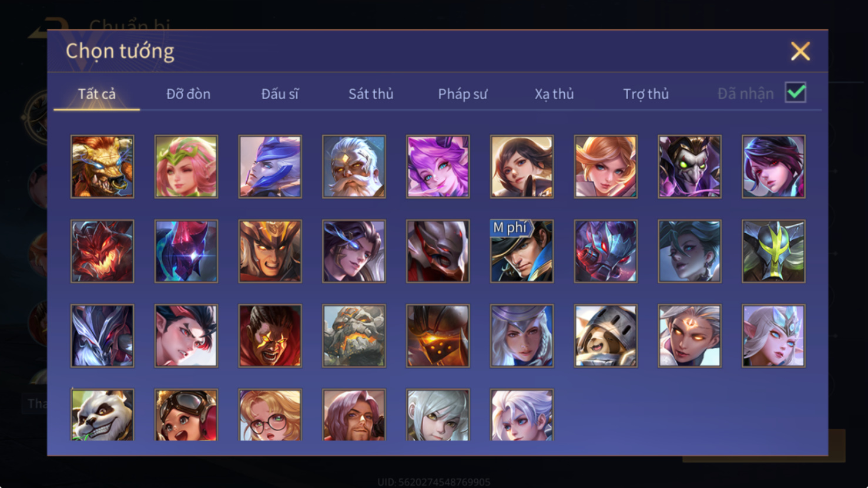
Task: Select the stone golem hero portrait
Action: coord(354,336)
